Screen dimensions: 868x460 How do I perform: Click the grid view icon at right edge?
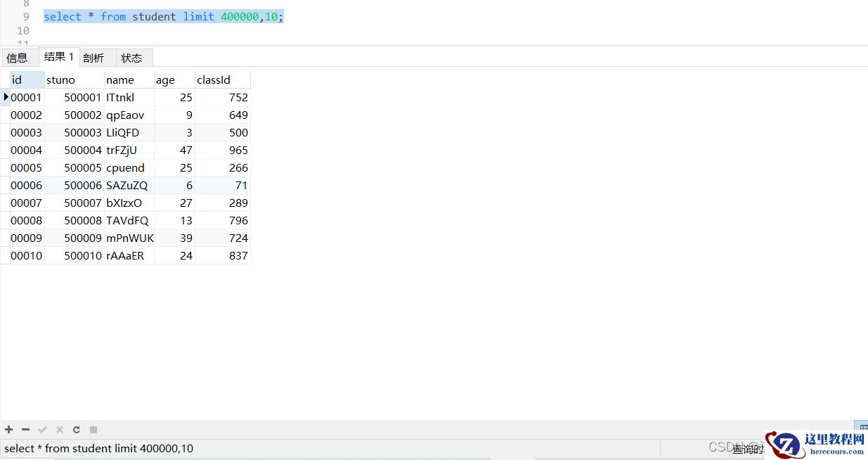click(x=862, y=426)
